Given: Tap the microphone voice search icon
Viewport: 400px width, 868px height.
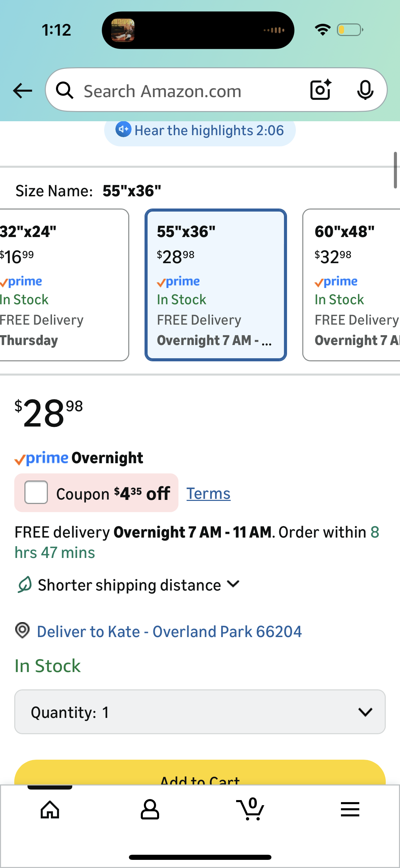Looking at the screenshot, I should coord(365,90).
